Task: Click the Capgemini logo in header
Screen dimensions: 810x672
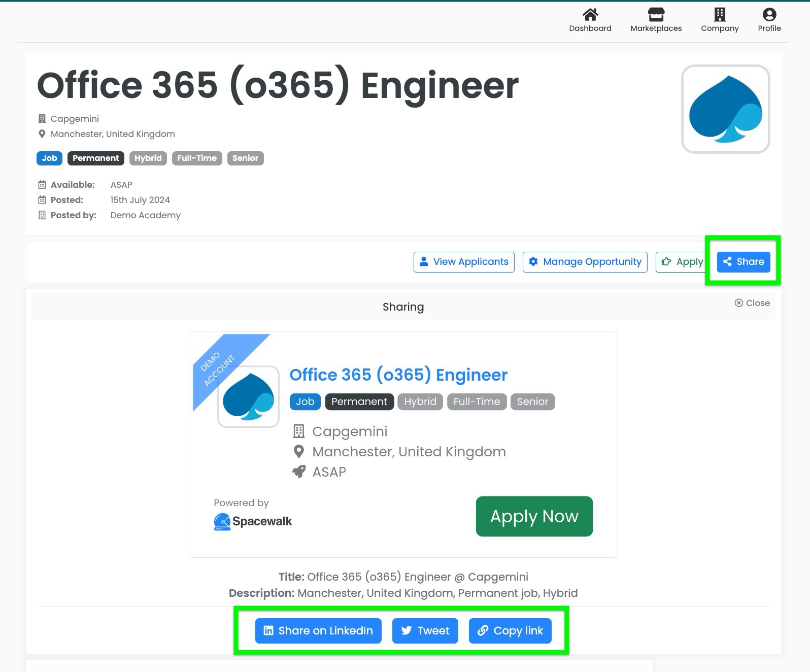Action: (725, 109)
